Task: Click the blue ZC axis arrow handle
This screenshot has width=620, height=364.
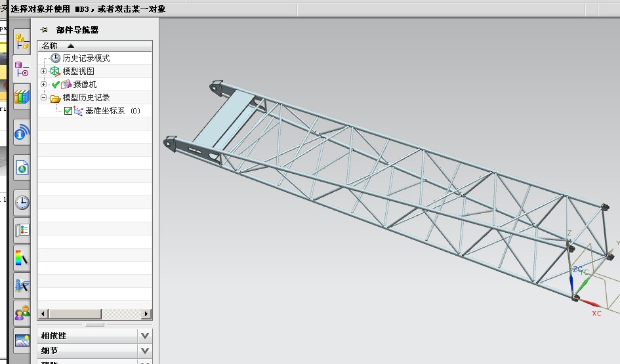Action: pos(572,283)
